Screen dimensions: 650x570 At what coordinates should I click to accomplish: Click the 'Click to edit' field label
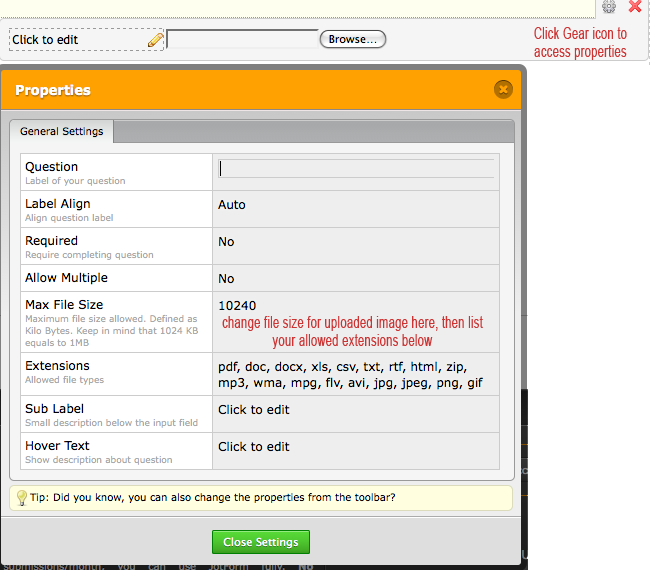(45, 40)
